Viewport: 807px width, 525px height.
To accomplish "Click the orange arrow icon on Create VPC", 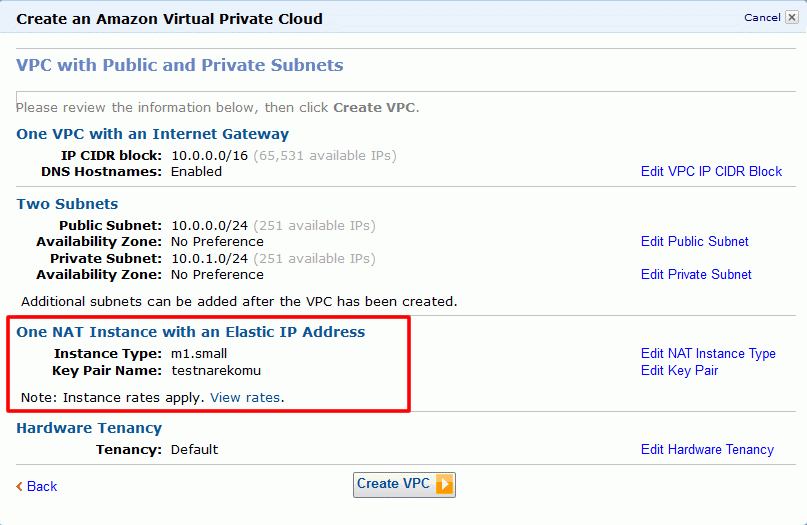I will (444, 484).
